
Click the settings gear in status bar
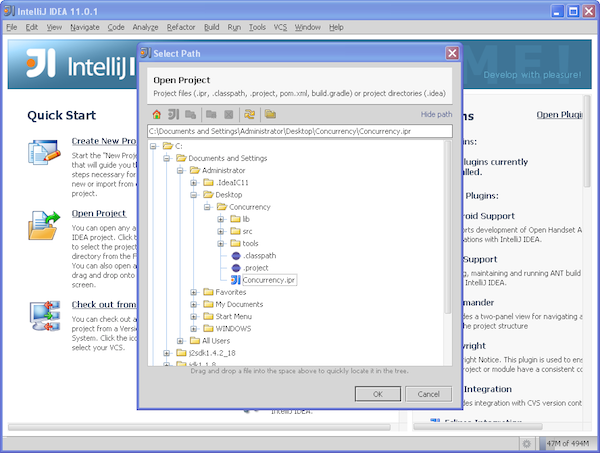click(x=527, y=444)
